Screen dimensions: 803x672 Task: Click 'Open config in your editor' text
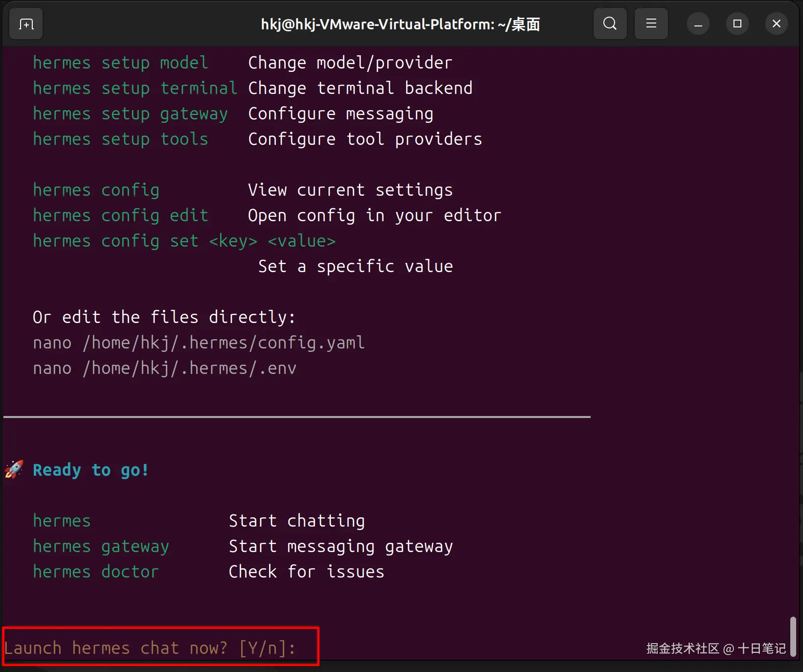[375, 215]
